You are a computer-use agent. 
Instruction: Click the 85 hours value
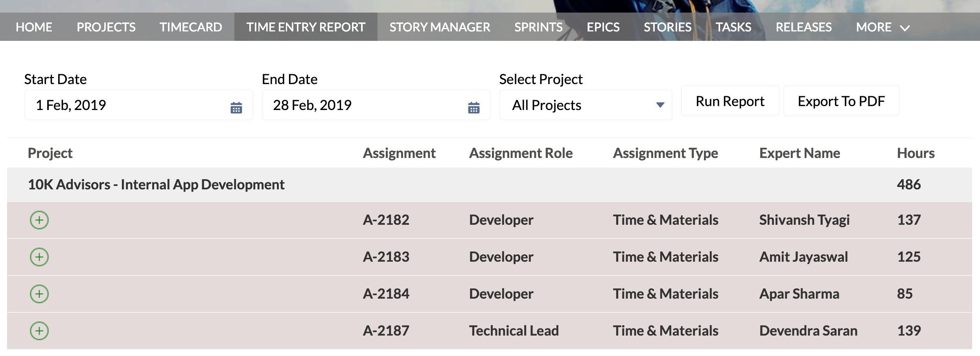[x=905, y=294]
